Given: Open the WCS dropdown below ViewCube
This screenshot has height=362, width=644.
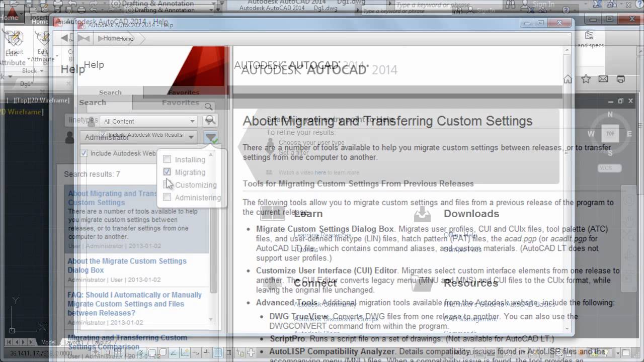Looking at the screenshot, I should tap(609, 168).
